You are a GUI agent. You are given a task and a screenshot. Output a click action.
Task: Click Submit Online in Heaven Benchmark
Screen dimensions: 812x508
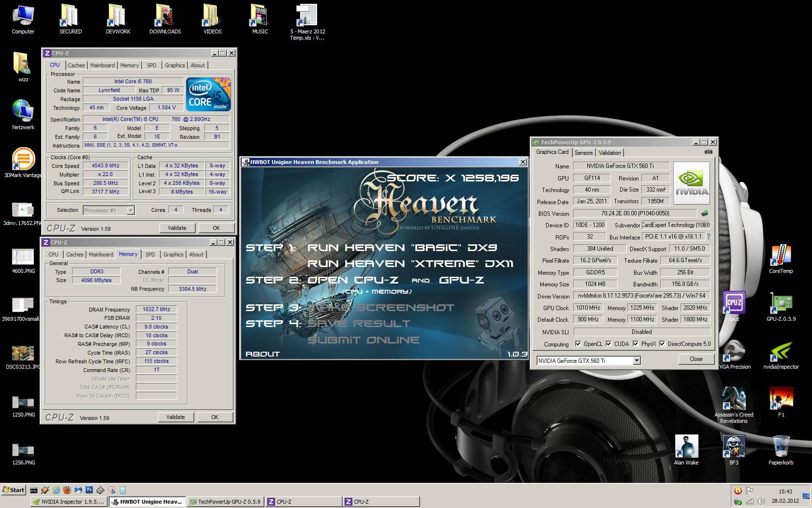coord(363,340)
